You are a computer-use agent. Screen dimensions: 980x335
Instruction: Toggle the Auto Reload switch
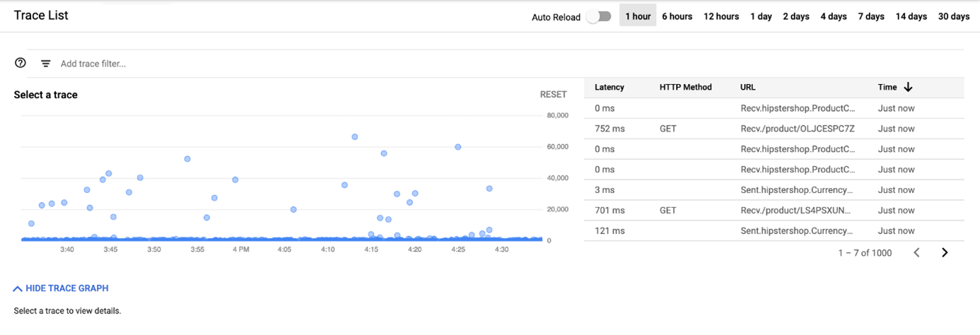coord(599,17)
